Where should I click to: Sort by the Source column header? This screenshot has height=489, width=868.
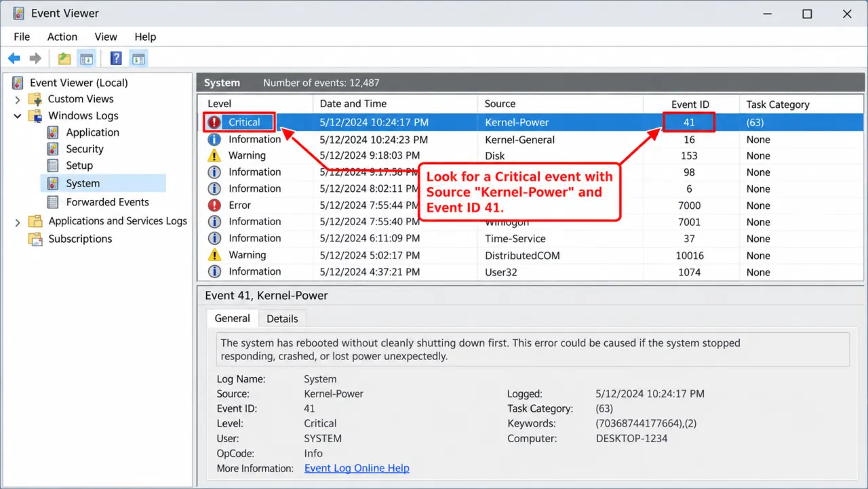pos(500,104)
